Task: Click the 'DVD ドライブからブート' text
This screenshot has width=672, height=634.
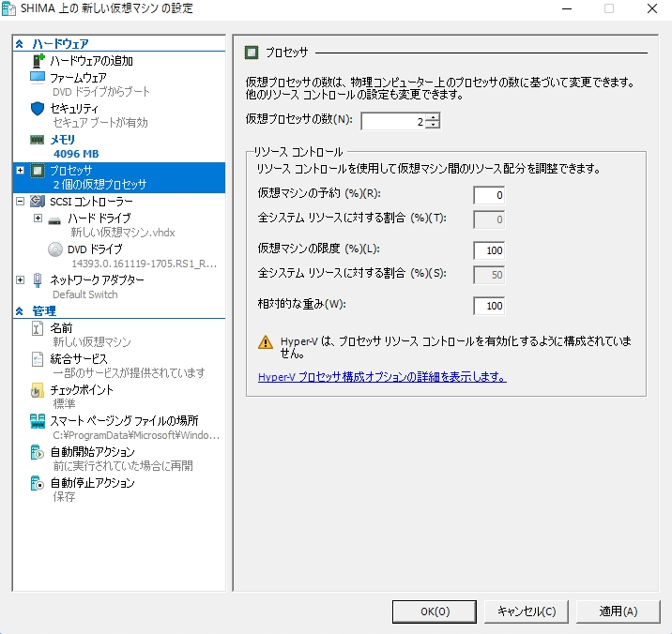Action: [101, 92]
